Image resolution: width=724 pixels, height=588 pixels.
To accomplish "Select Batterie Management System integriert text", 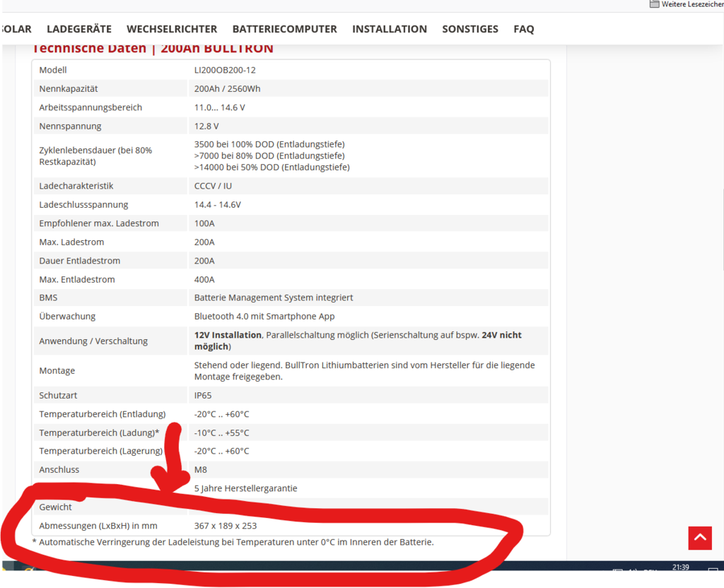I will [274, 298].
